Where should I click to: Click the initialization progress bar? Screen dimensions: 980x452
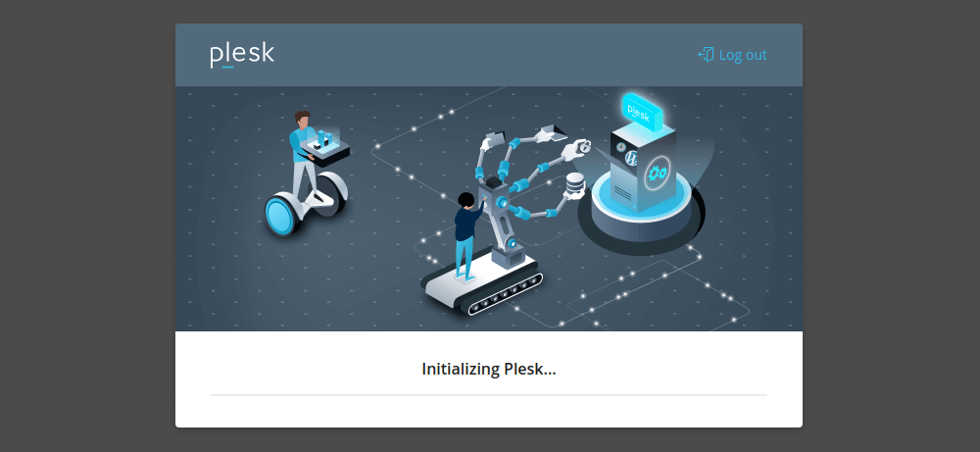click(x=489, y=395)
